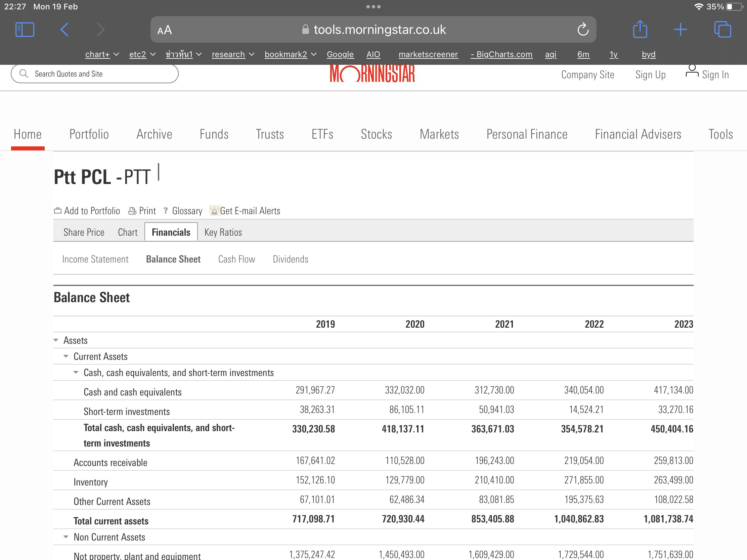Select the Accounts receivable 2019 value 167,641.02

point(315,460)
